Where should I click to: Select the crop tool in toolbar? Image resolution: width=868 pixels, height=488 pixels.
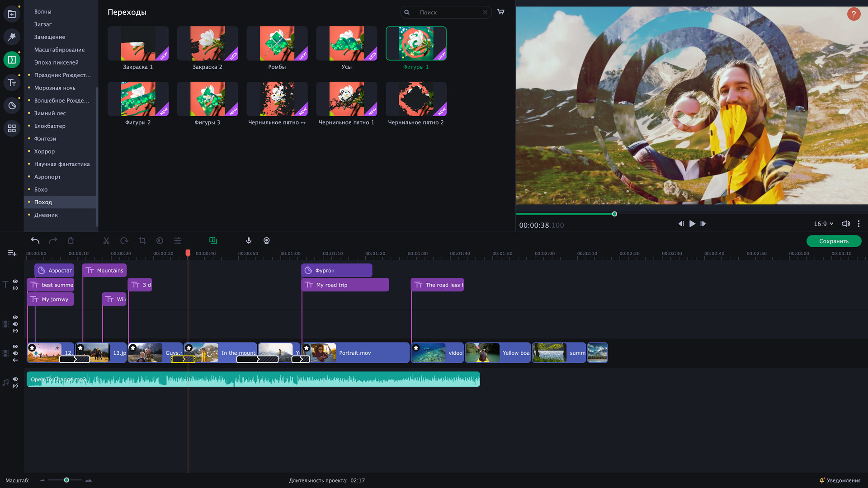click(142, 241)
